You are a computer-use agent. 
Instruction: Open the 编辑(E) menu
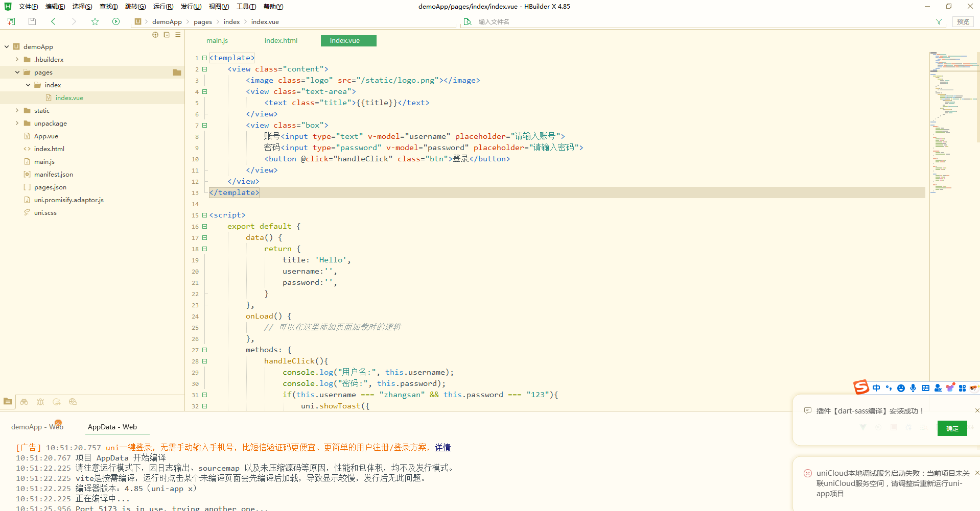click(55, 7)
